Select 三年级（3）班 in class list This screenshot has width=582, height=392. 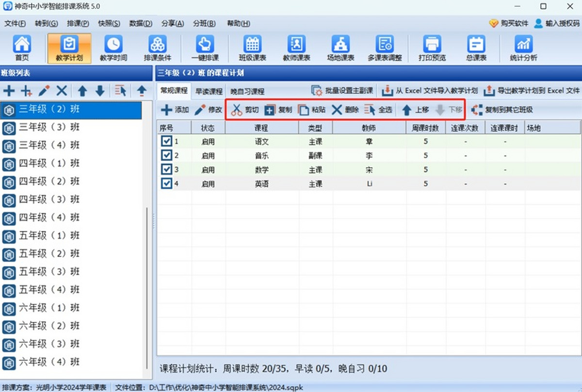pyautogui.click(x=71, y=128)
